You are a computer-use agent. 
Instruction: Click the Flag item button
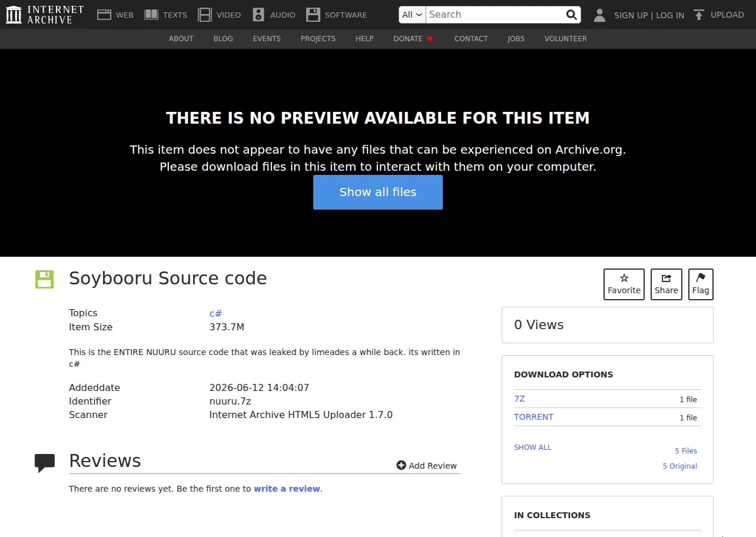[x=701, y=284]
